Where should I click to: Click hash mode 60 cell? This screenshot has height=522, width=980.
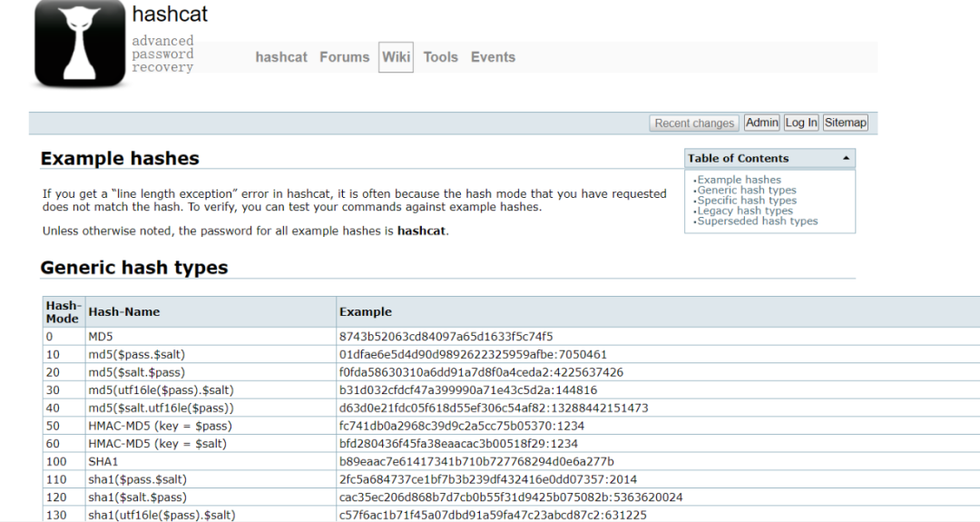pyautogui.click(x=64, y=443)
